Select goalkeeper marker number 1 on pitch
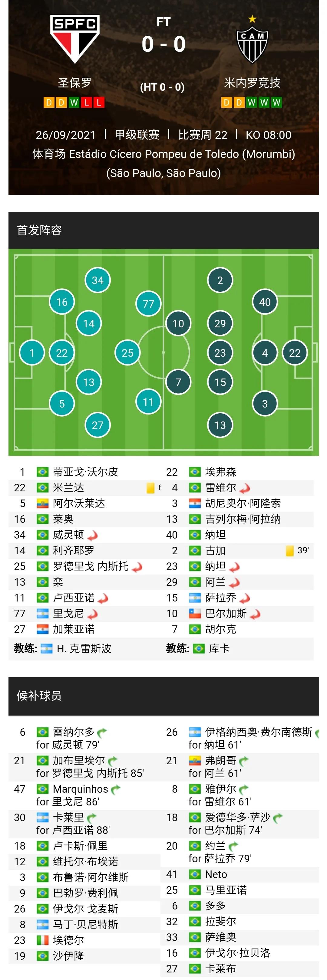The image size is (327, 980). point(32,353)
